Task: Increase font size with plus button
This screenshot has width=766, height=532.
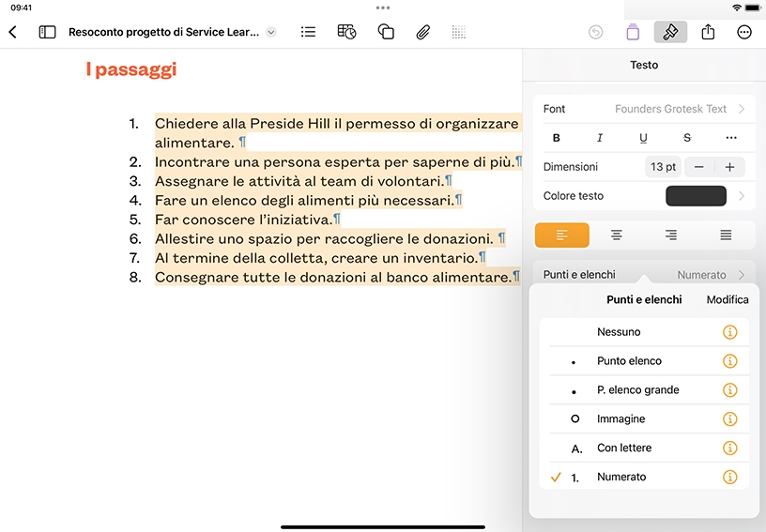Action: click(x=729, y=167)
